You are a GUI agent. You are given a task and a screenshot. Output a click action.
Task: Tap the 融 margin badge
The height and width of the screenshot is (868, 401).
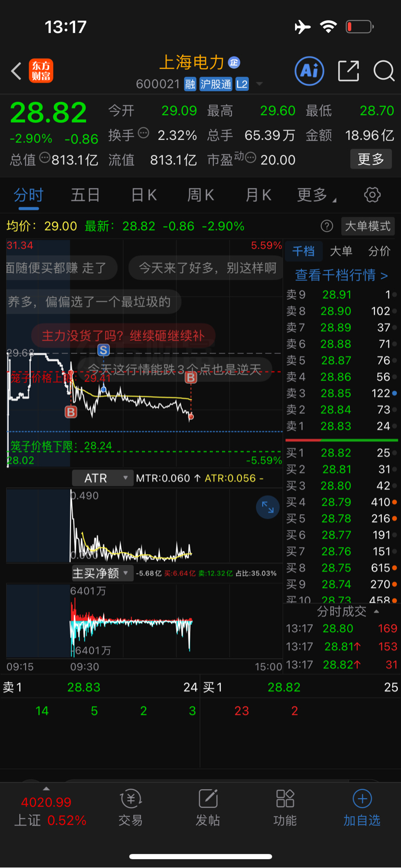pos(190,84)
